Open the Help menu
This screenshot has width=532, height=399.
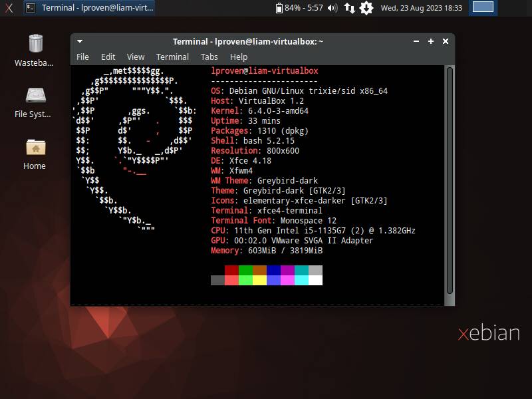(239, 57)
